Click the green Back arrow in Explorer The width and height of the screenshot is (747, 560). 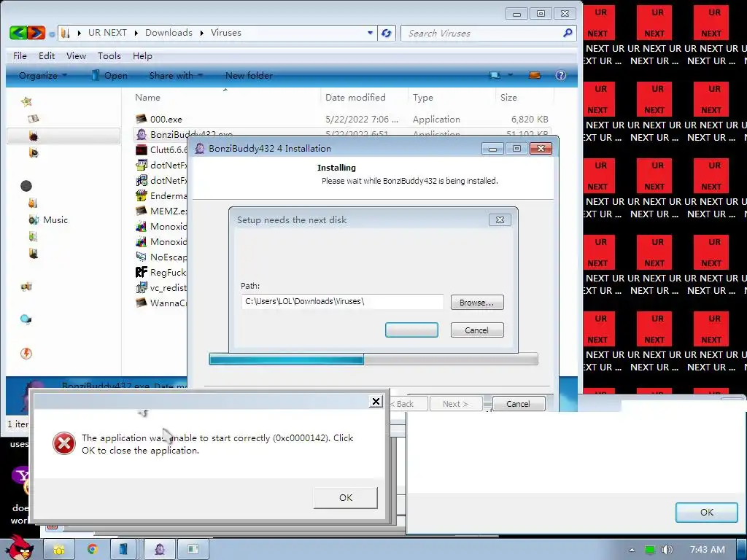[18, 32]
